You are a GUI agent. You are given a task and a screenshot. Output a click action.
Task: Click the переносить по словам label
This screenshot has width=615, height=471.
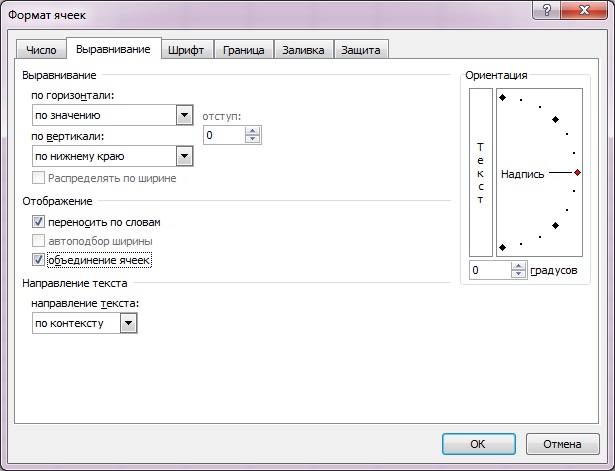click(104, 222)
